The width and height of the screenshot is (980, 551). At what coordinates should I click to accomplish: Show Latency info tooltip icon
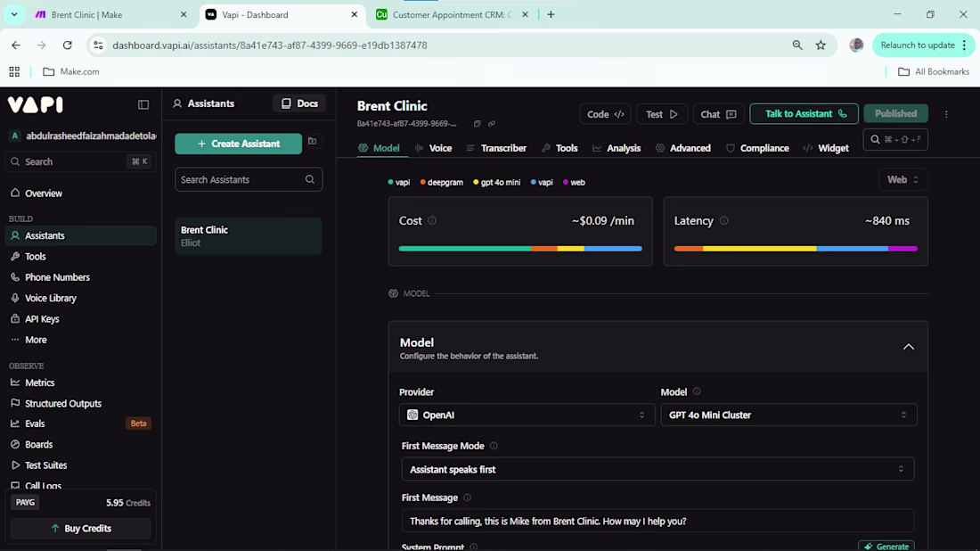(723, 221)
